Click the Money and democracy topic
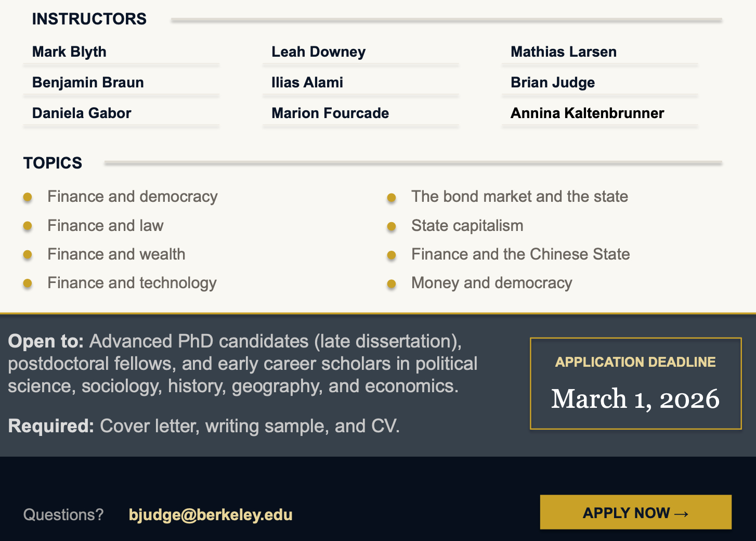This screenshot has width=756, height=541. click(491, 283)
